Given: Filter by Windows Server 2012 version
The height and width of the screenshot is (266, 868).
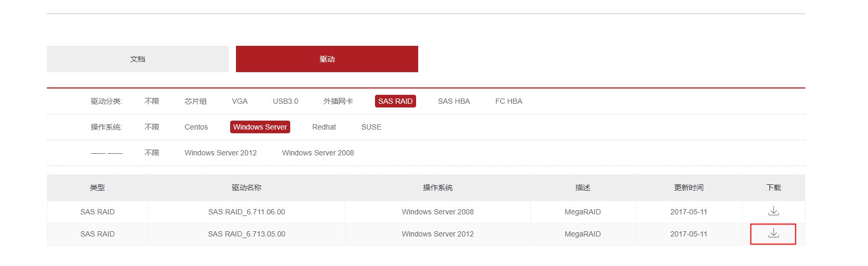Looking at the screenshot, I should [x=221, y=153].
